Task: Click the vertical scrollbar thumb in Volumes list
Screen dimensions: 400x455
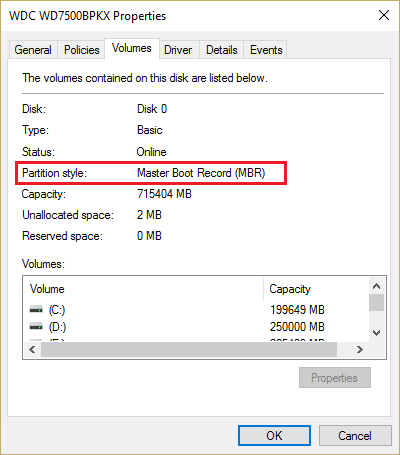Action: click(x=377, y=302)
